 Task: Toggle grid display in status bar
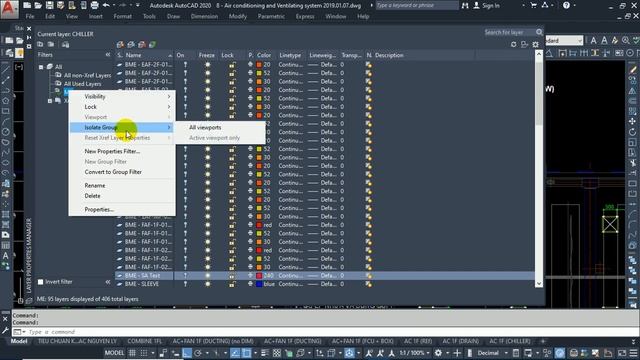[132, 353]
